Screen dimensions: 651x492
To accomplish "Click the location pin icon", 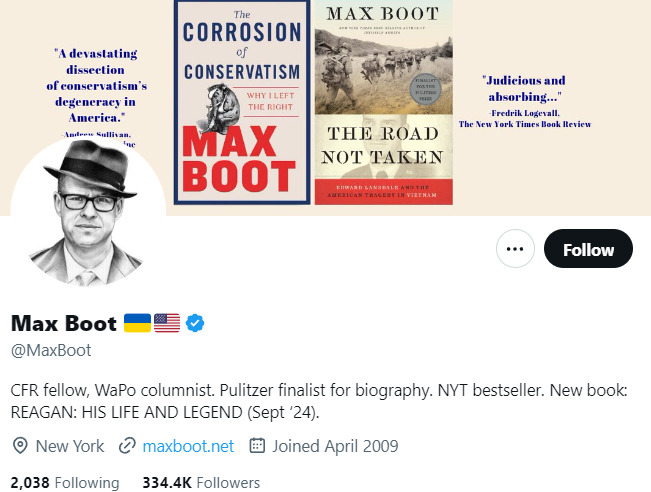I will click(19, 446).
